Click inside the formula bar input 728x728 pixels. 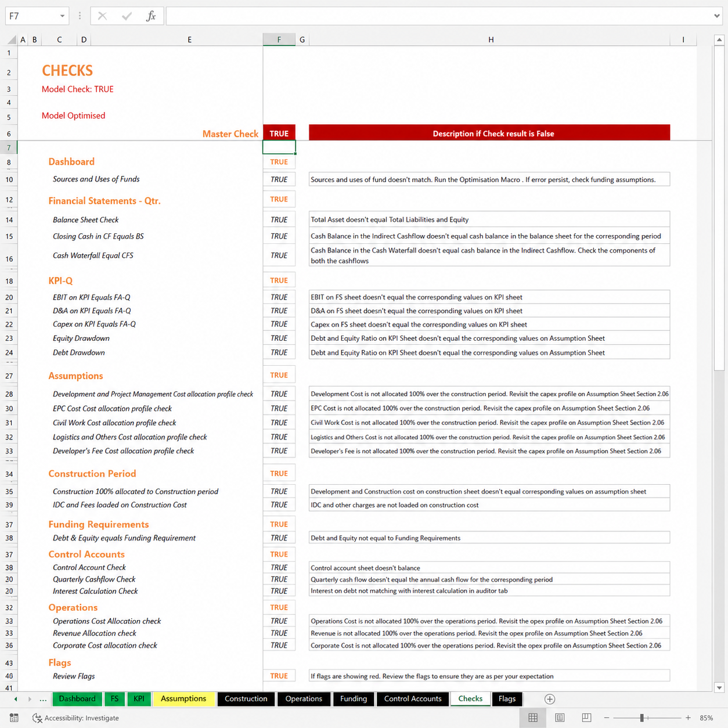[438, 16]
